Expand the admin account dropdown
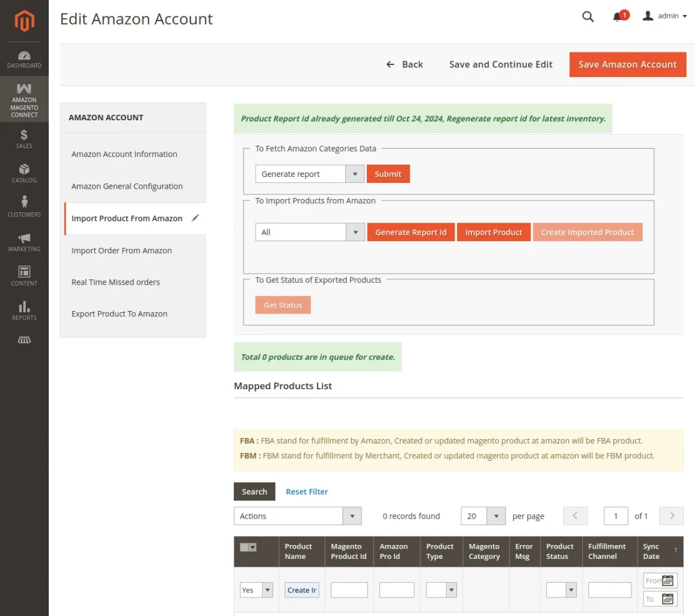This screenshot has height=616, width=697. (x=685, y=16)
